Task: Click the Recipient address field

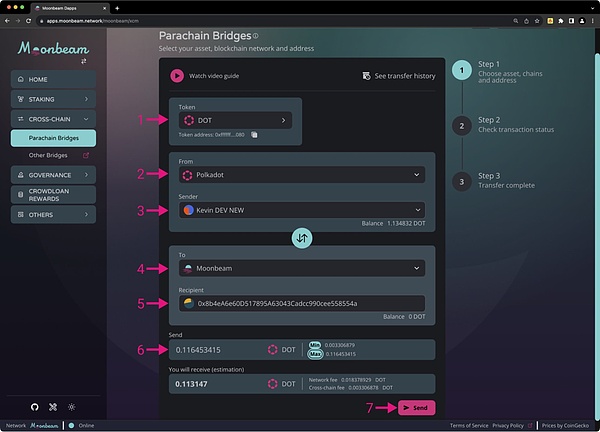Action: (x=300, y=303)
